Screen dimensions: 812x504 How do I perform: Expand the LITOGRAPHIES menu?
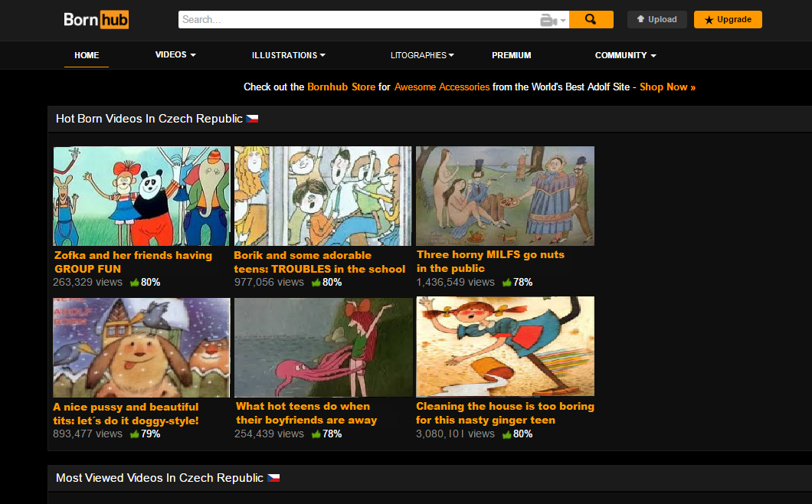coord(422,55)
